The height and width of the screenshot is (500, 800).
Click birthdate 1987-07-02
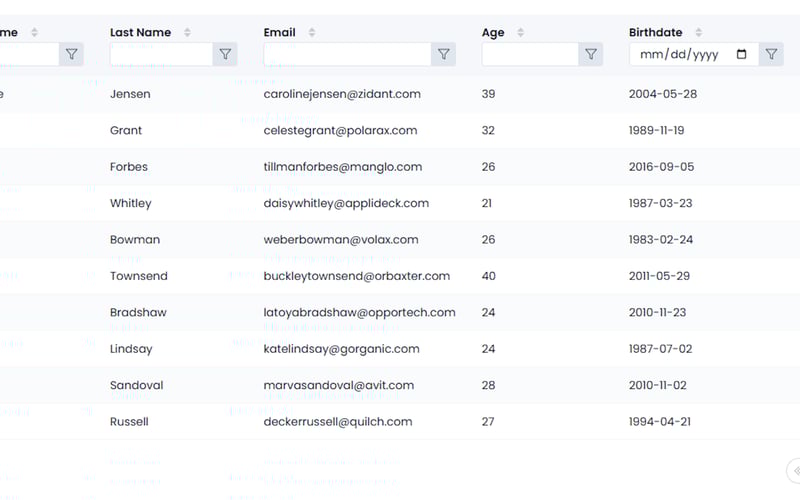tap(661, 349)
